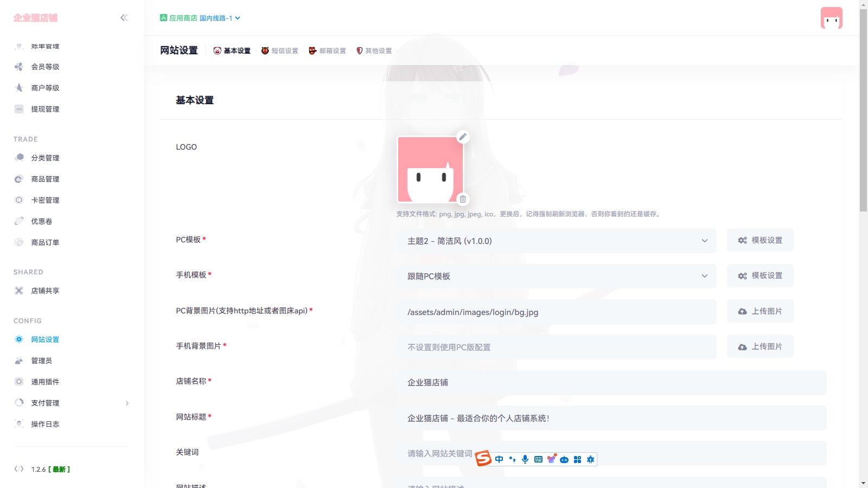Click the 店铺名称 input field
This screenshot has height=488, width=868.
(x=611, y=383)
